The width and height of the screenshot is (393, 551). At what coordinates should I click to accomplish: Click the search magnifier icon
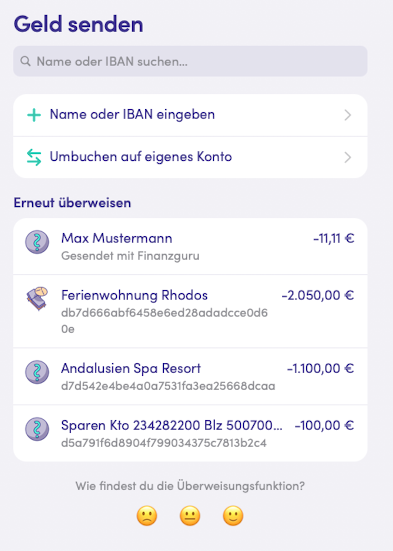pyautogui.click(x=25, y=61)
